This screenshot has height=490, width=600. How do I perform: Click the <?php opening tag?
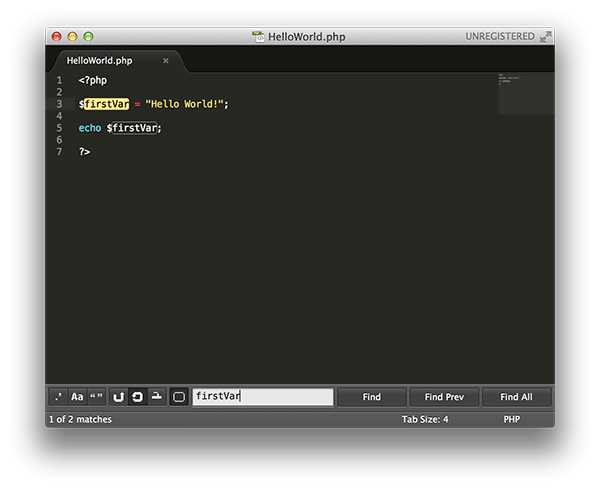pyautogui.click(x=93, y=80)
